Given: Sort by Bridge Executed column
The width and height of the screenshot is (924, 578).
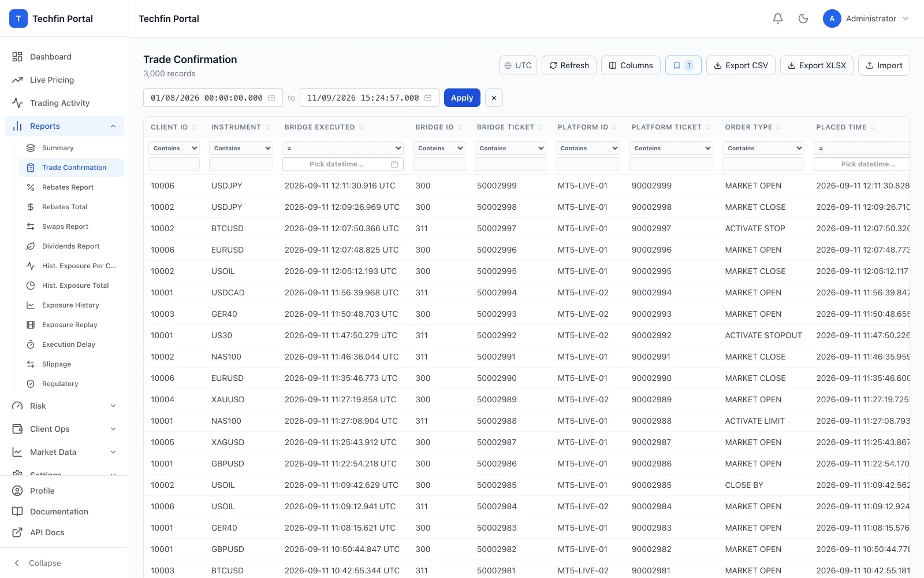Looking at the screenshot, I should pos(324,127).
